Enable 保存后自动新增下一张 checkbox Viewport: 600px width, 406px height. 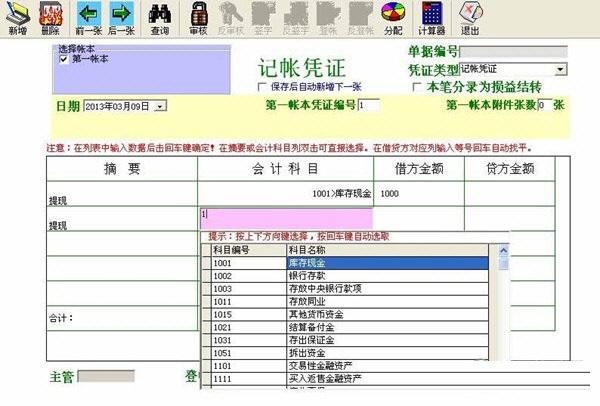262,87
